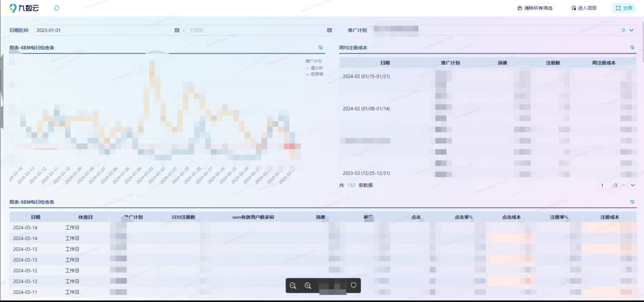Select row 2023-53 (12/25-12/31)

point(366,173)
